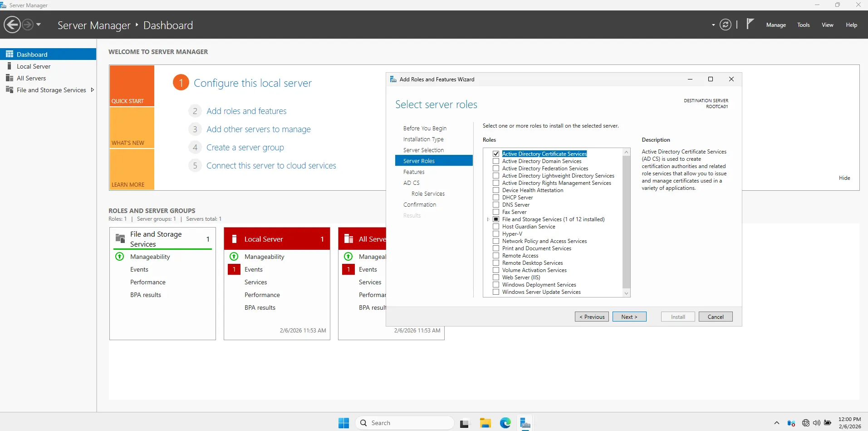Click the red Events count badge in Local Server tile
Screen dimensions: 868x431
click(x=234, y=269)
